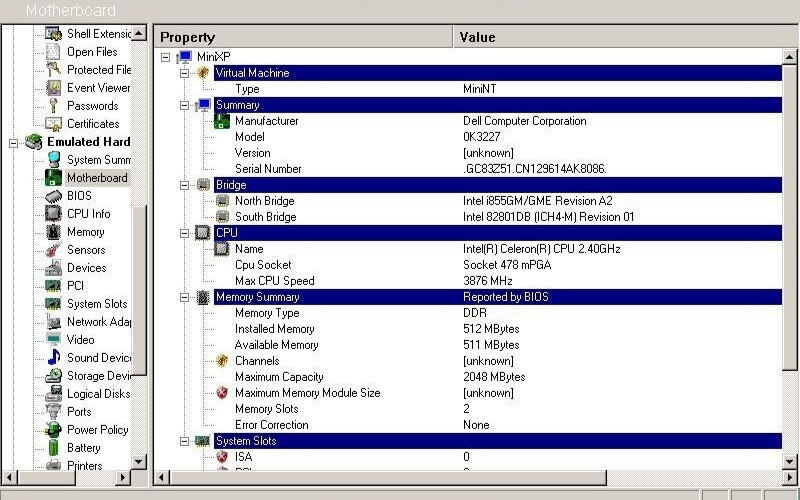The height and width of the screenshot is (500, 800).
Task: Select Motherboard in the sidebar tree
Action: [x=97, y=178]
